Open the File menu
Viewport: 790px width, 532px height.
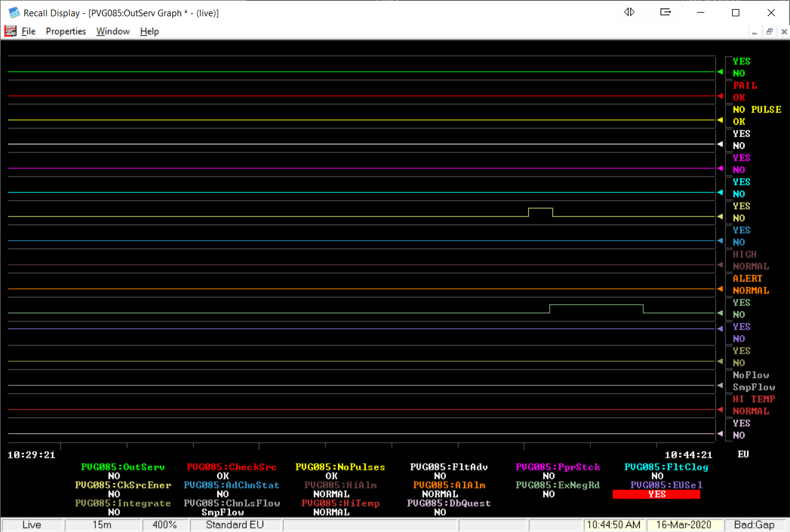[x=28, y=31]
